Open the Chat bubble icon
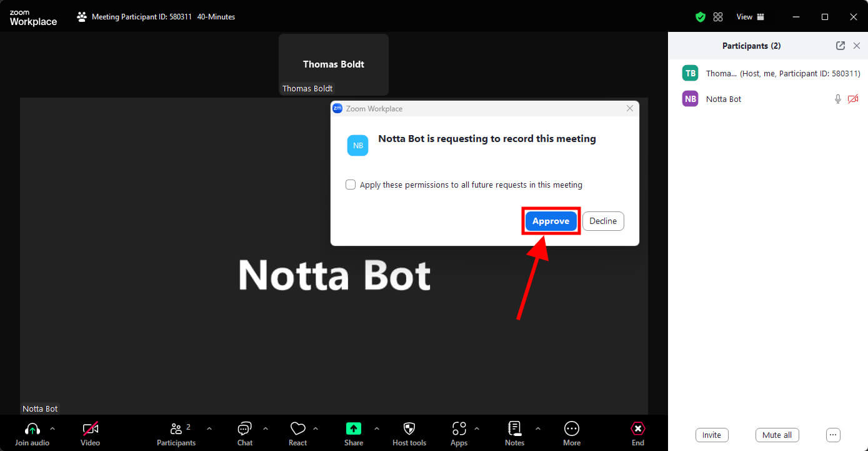868x451 pixels. (x=244, y=429)
